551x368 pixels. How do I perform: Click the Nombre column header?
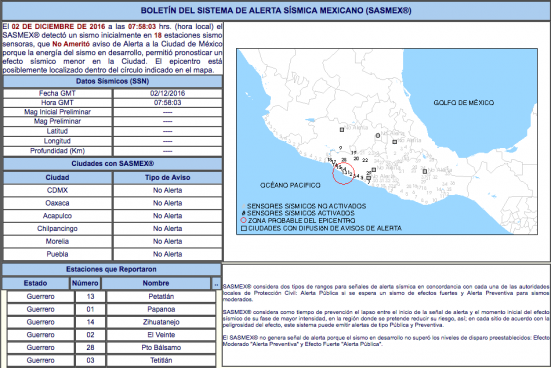(x=156, y=283)
